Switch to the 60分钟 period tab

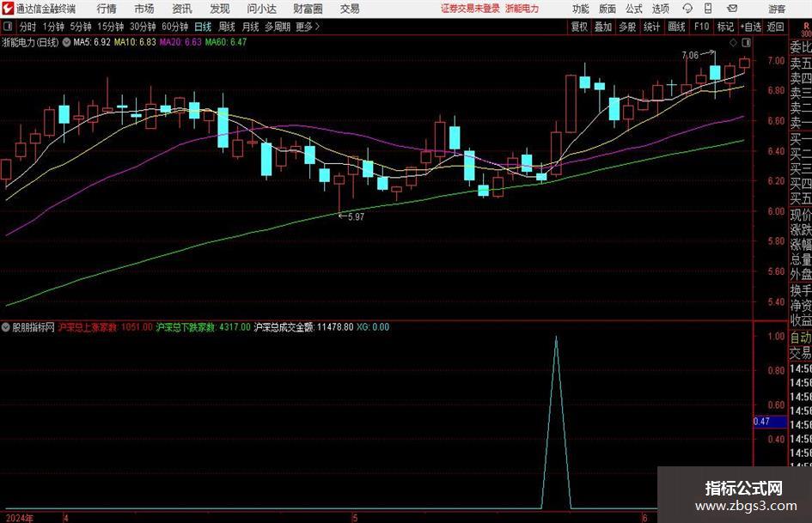pos(175,27)
